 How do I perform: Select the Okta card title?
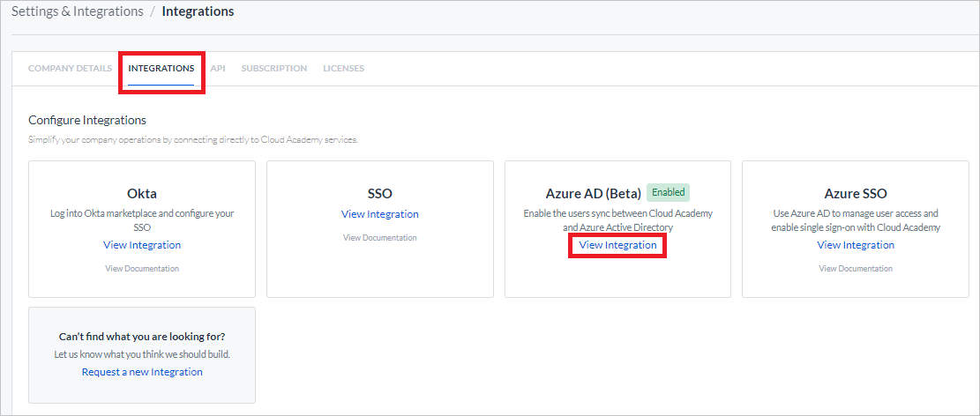(x=142, y=194)
